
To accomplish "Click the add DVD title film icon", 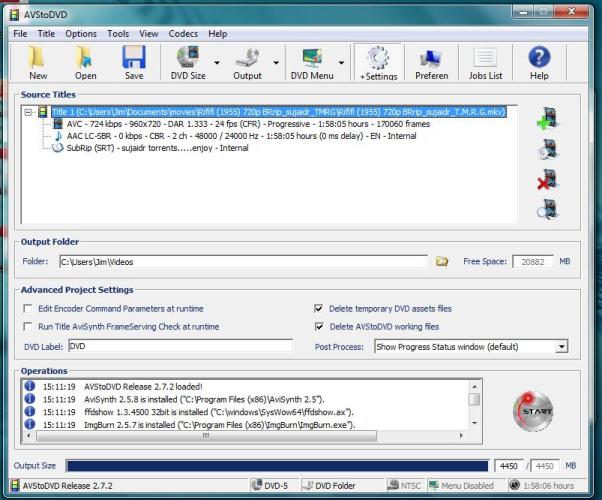I will (x=548, y=149).
